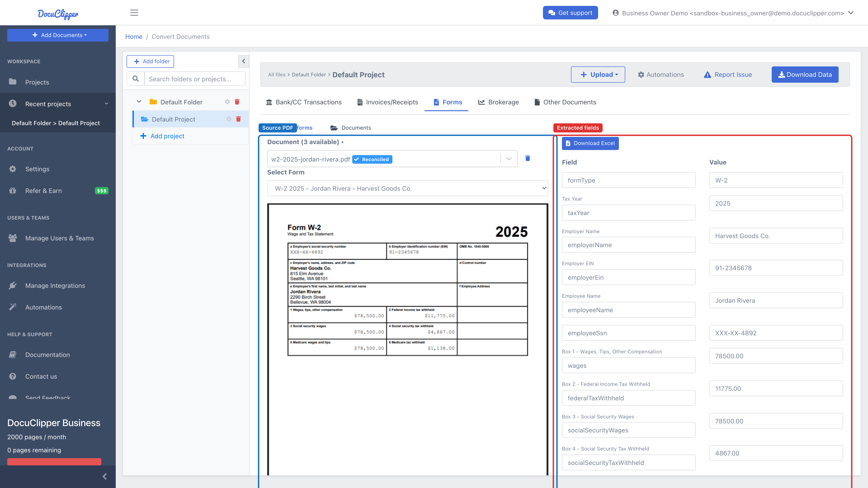Click the search folders or projects field
This screenshot has width=868, height=488.
point(195,79)
